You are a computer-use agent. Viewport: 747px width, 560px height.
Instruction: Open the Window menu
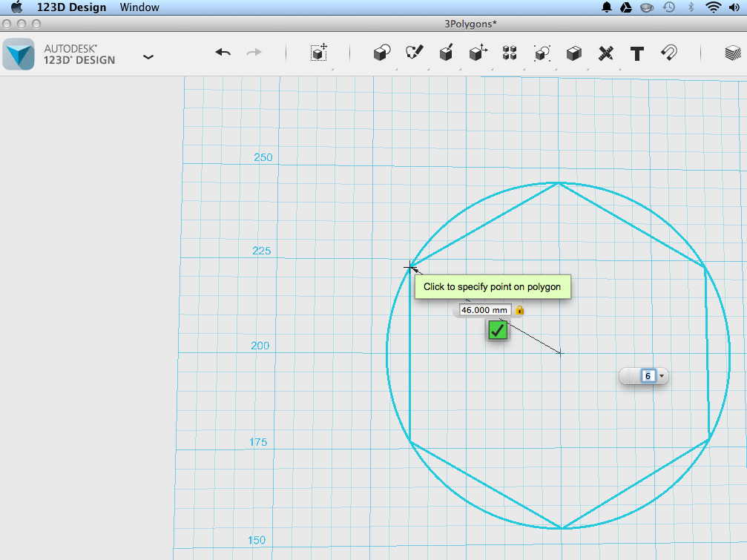(139, 7)
